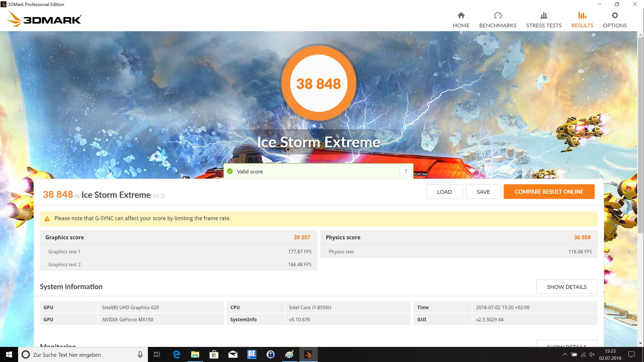The image size is (644, 362).
Task: Switch to the Results tab
Action: [x=582, y=25]
